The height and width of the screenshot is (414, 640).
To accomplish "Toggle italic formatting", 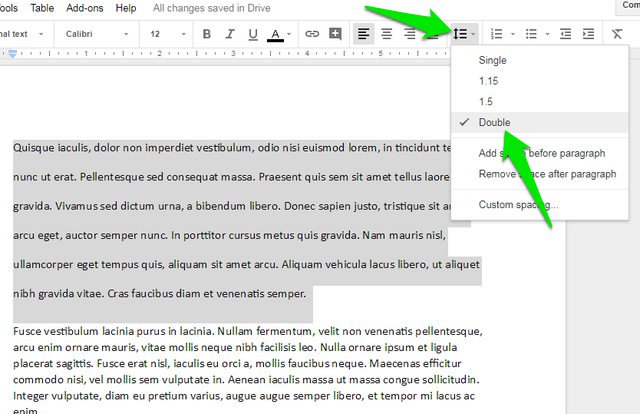I will click(x=230, y=34).
